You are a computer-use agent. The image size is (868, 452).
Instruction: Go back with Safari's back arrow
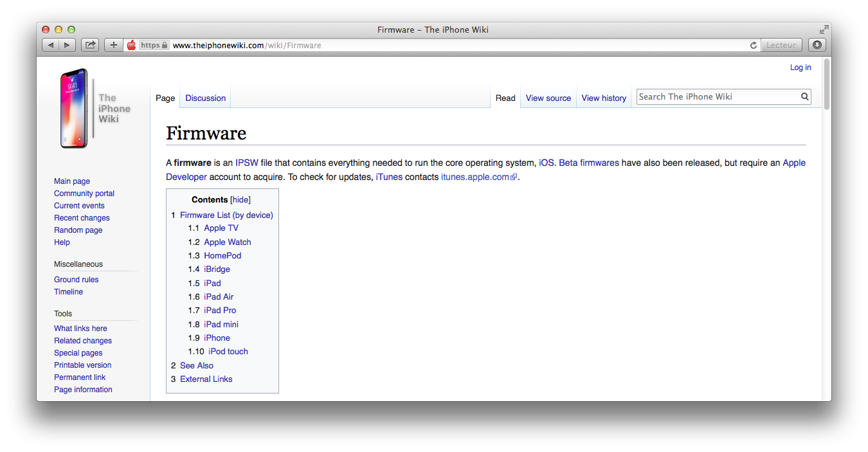coord(51,45)
